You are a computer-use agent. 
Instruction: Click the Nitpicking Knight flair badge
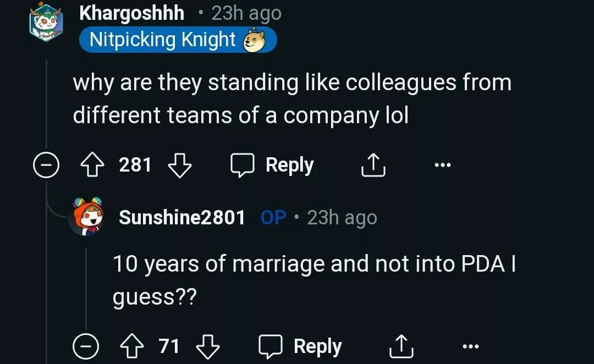pos(177,40)
